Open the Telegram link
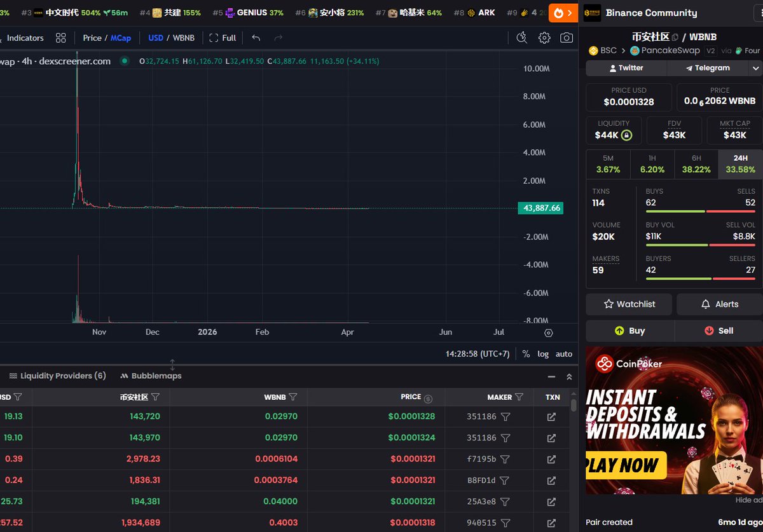Screen dimensions: 763x532 tap(707, 68)
